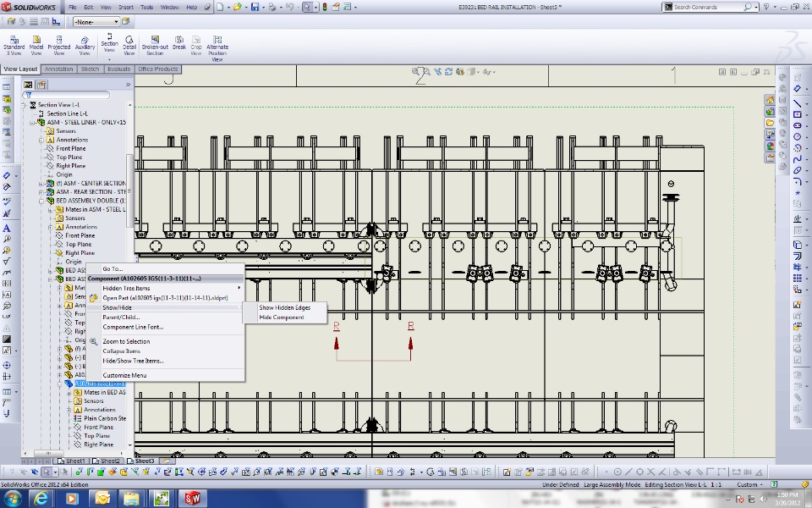Viewport: 812px width, 508px height.
Task: Open the layer dropdown showing -None-
Action: [x=95, y=22]
